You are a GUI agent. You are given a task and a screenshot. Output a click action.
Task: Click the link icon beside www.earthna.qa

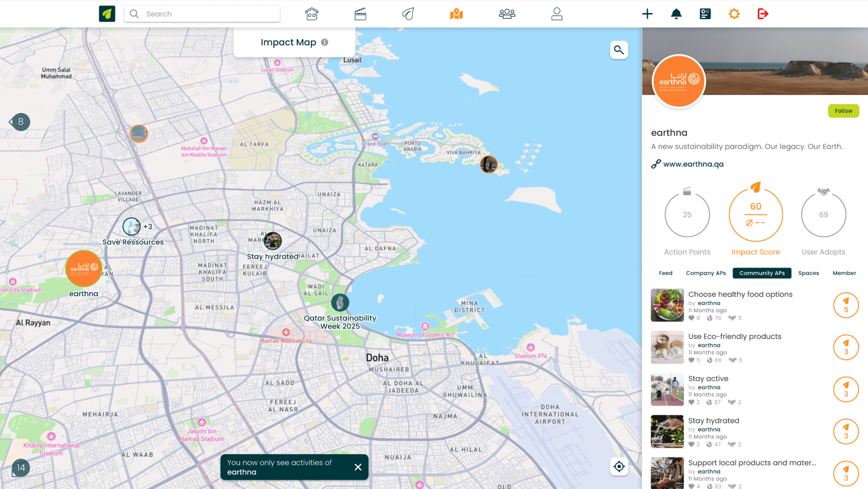click(656, 164)
